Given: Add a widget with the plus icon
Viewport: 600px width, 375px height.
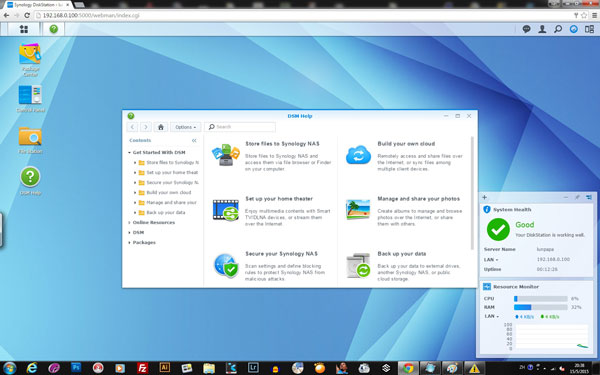Looking at the screenshot, I should click(x=484, y=197).
